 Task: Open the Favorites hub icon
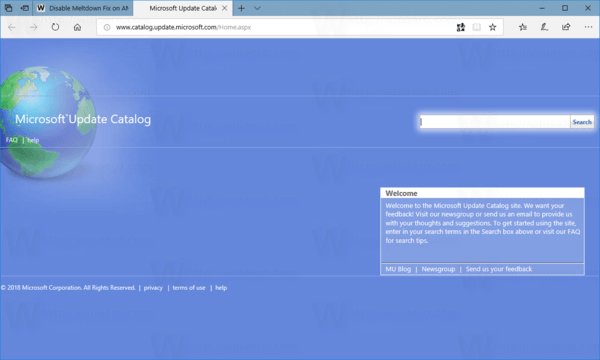click(523, 27)
